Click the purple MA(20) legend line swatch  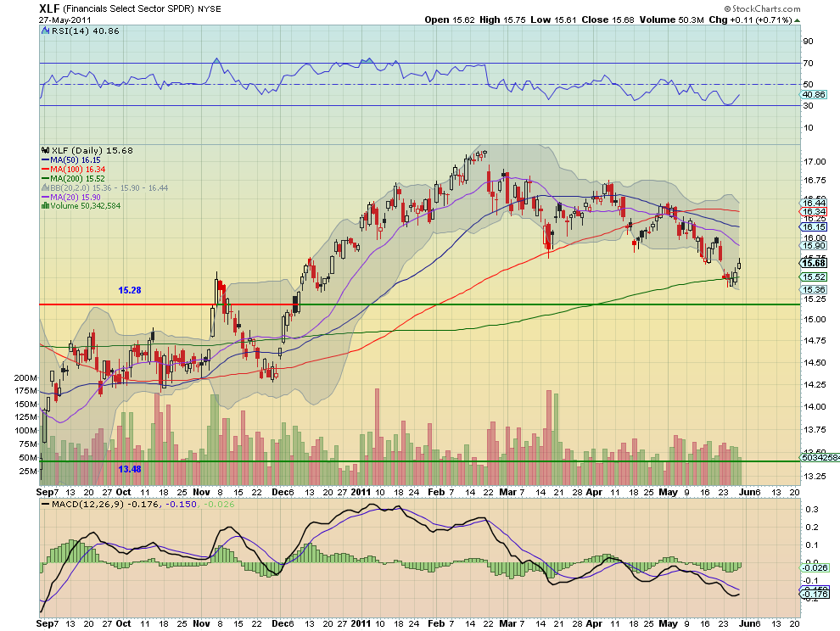[46, 197]
